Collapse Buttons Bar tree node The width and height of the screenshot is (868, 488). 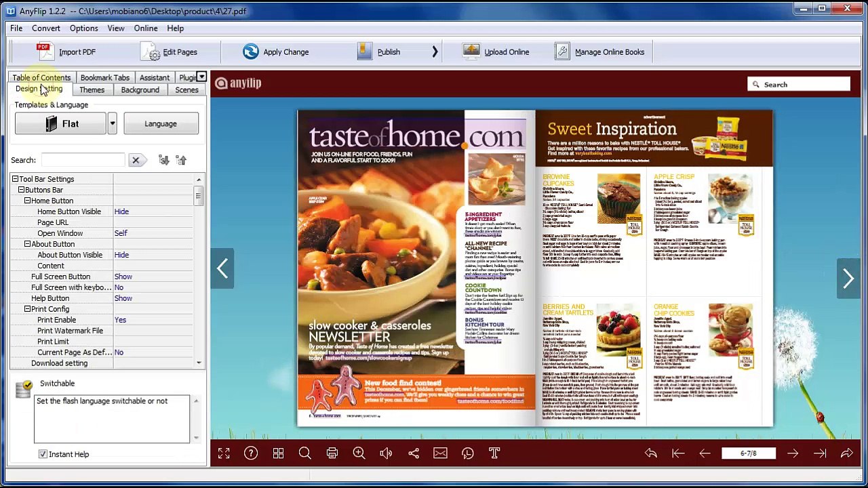pyautogui.click(x=21, y=190)
